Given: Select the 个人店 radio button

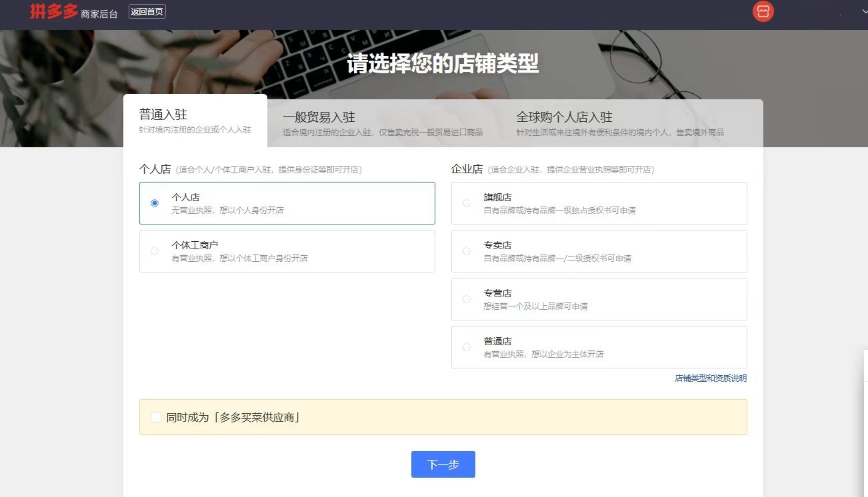Looking at the screenshot, I should coord(155,203).
